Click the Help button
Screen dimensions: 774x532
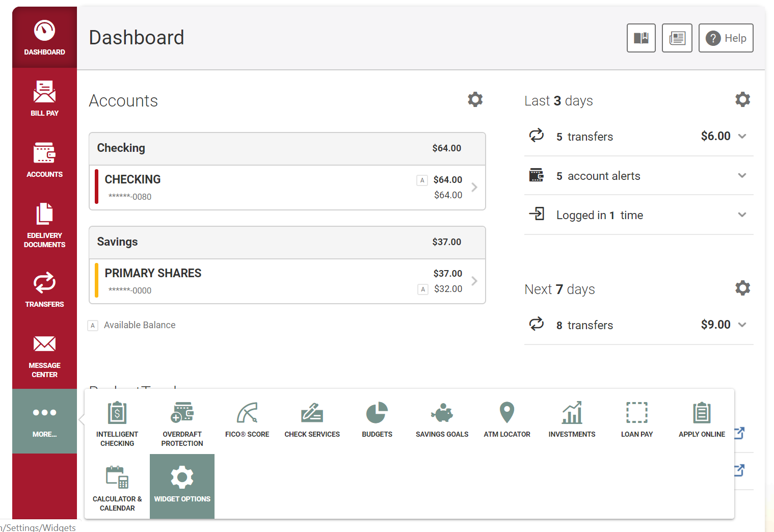tap(726, 38)
